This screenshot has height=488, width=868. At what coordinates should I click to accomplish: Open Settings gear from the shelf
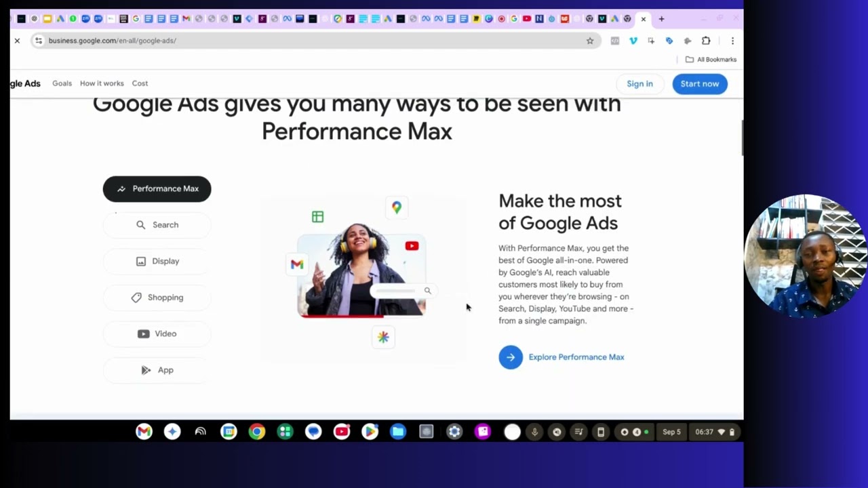click(454, 432)
